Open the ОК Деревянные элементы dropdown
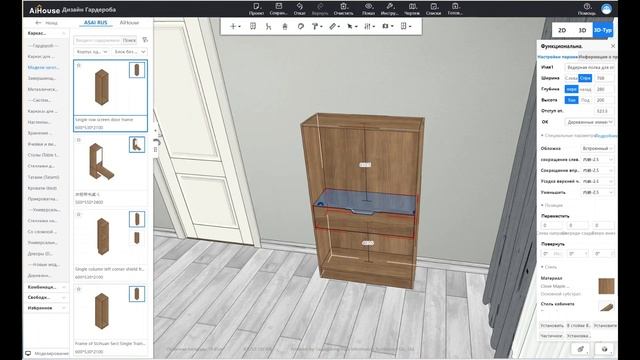Viewport: 640px width, 360px height. tap(590, 122)
